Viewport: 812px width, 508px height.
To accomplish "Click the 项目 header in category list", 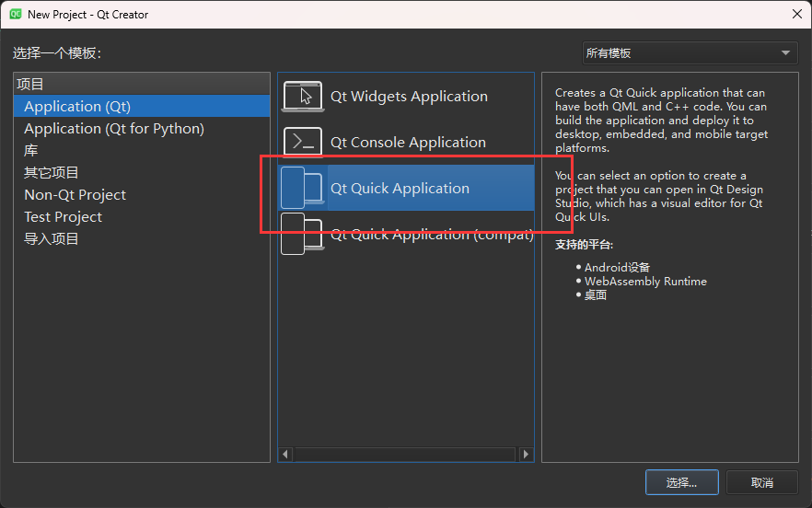I will (142, 84).
